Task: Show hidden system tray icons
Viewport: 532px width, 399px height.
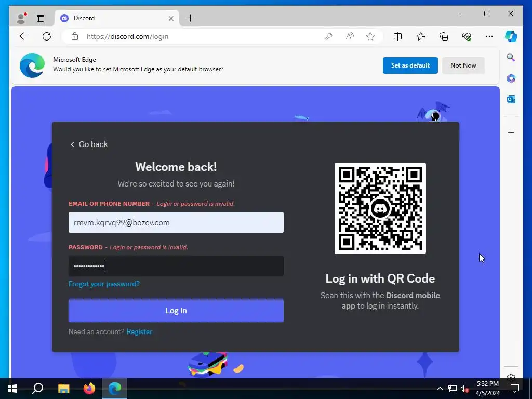Action: 440,389
